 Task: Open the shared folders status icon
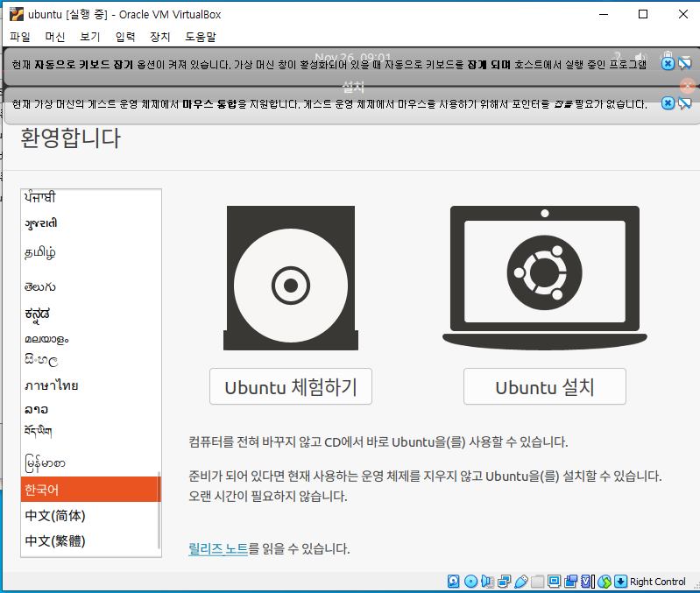pos(538,581)
